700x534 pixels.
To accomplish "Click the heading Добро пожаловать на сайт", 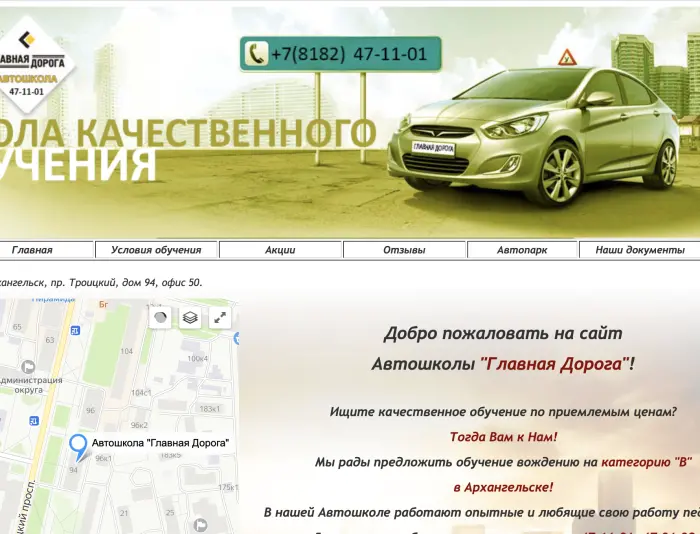I will (503, 334).
